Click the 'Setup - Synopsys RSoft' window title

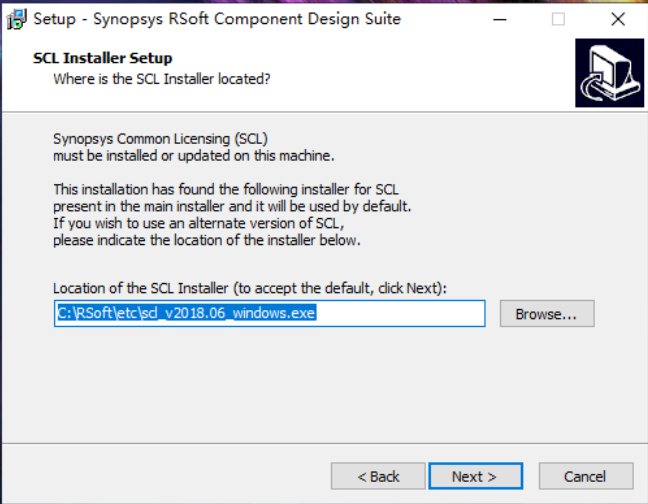coord(217,19)
